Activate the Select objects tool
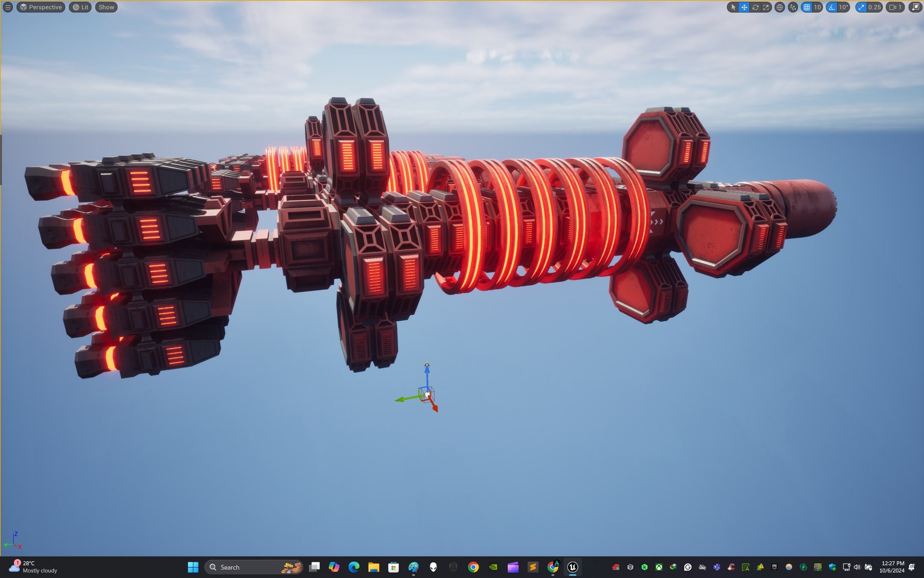Image resolution: width=924 pixels, height=578 pixels. pos(733,7)
